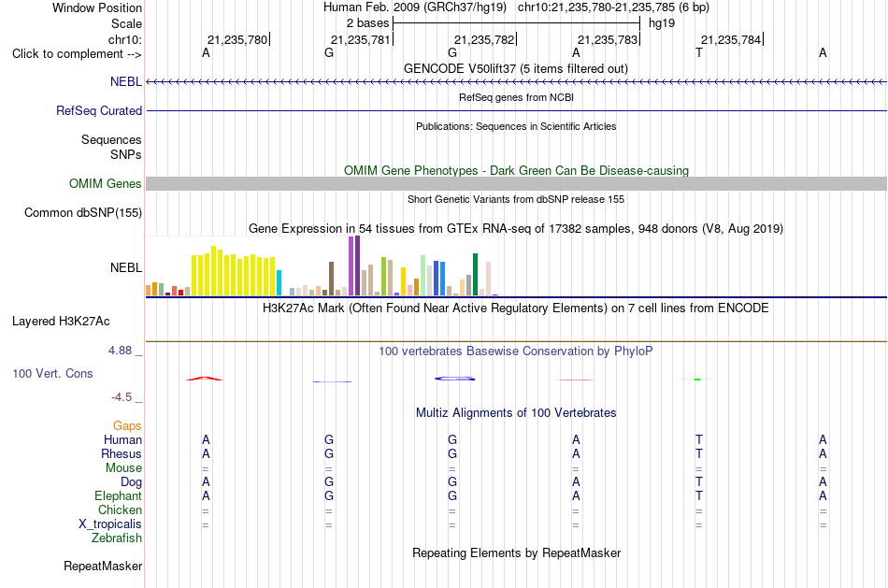
Task: Click position label 21,235,784
Action: [731, 39]
